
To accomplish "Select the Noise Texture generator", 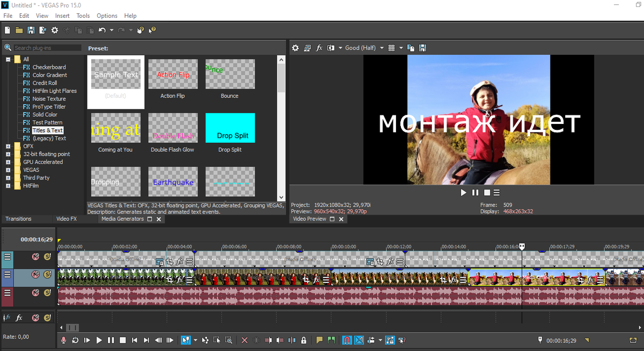I will (x=49, y=99).
